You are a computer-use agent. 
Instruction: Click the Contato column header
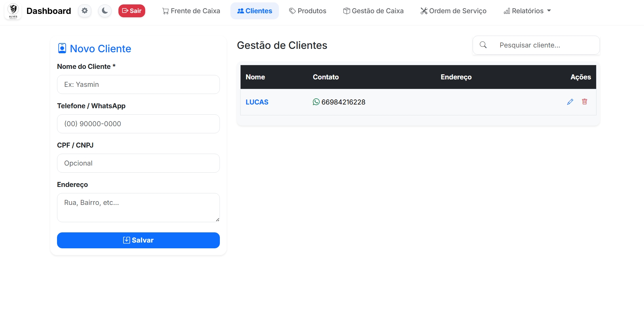tap(326, 77)
